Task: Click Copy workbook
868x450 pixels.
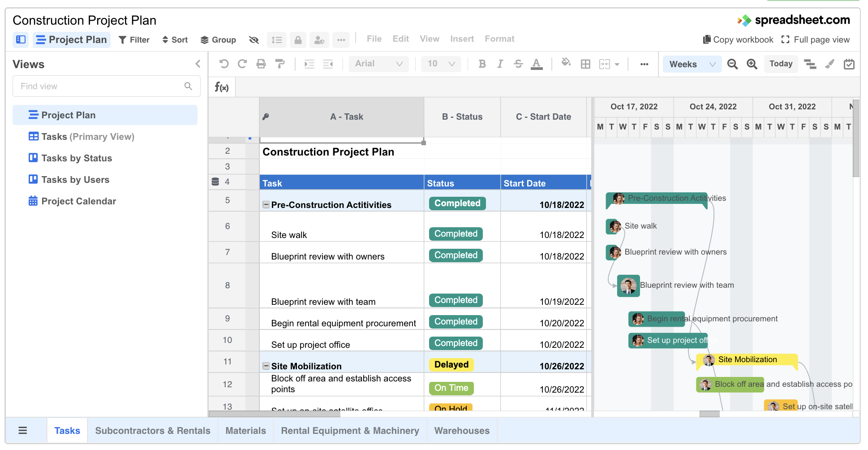Action: click(737, 39)
